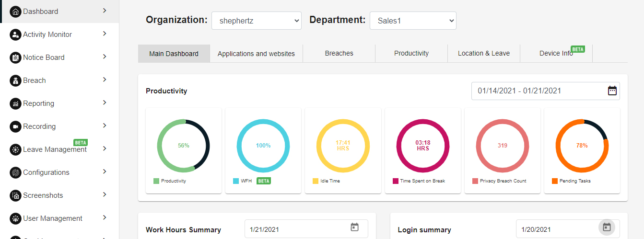Open calendar icon in Work Hours Summary

[x=354, y=227]
